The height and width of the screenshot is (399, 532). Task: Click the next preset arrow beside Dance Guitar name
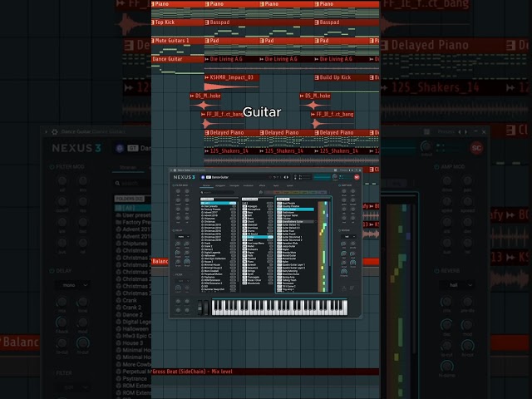coord(288,177)
